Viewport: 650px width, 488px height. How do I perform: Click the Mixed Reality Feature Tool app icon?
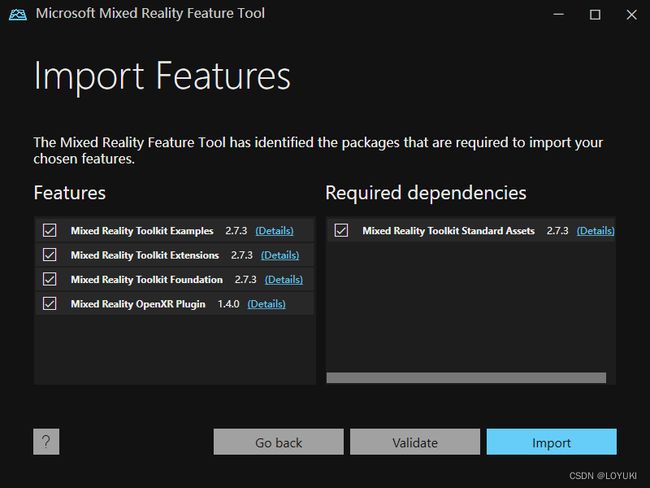(x=18, y=14)
